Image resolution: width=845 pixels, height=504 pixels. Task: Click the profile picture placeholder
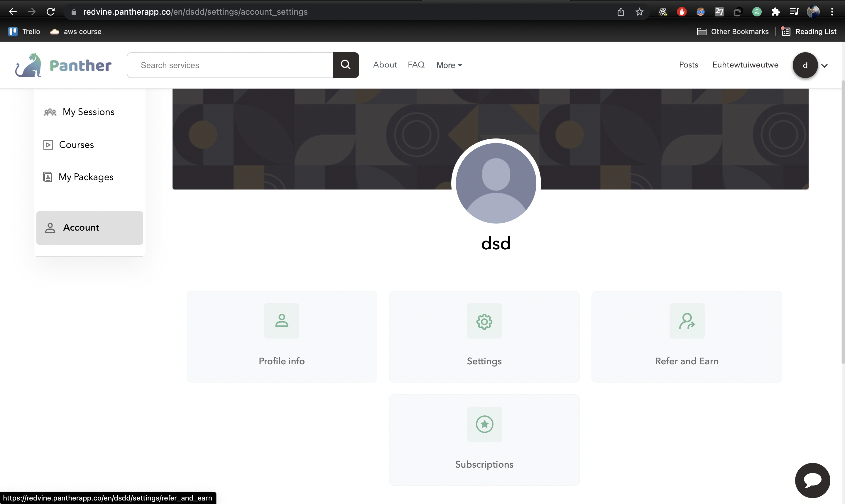click(x=496, y=183)
